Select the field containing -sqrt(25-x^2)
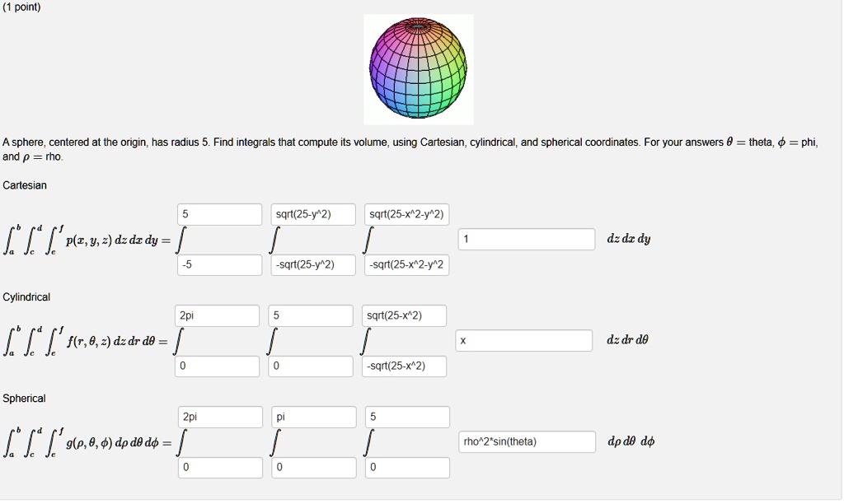844x504 pixels. (402, 366)
